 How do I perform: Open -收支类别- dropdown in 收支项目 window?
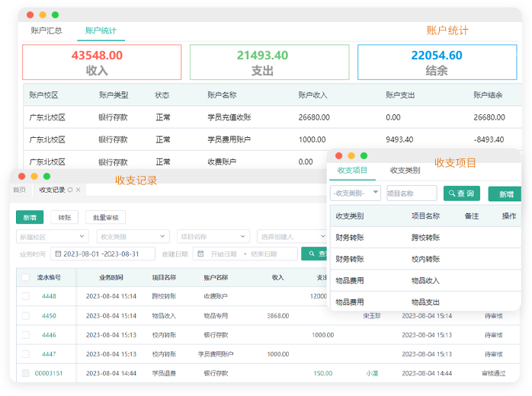pos(356,193)
